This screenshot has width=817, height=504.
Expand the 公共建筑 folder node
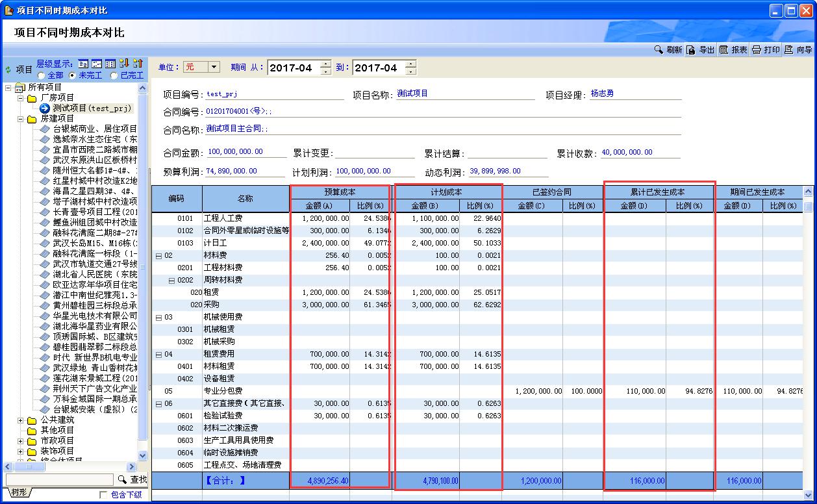point(21,420)
